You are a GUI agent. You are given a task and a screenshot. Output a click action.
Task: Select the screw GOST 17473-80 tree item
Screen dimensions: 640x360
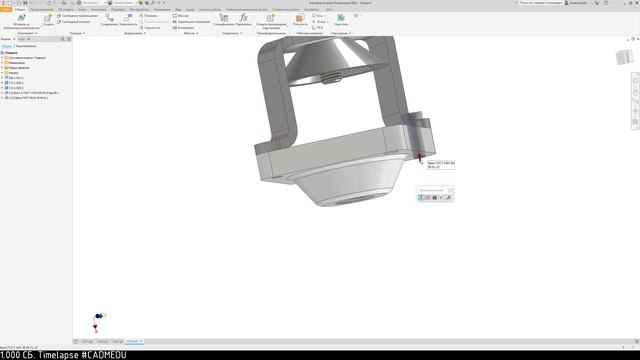point(33,93)
